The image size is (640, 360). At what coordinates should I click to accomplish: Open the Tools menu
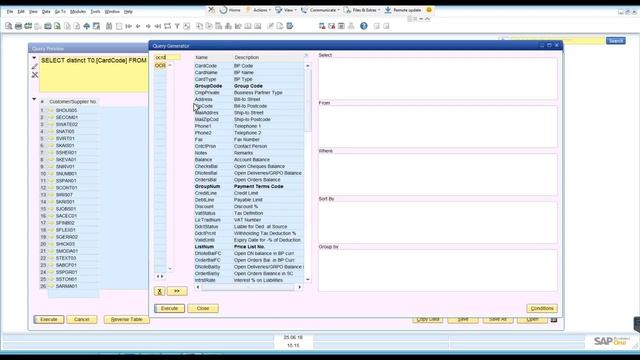pos(95,12)
